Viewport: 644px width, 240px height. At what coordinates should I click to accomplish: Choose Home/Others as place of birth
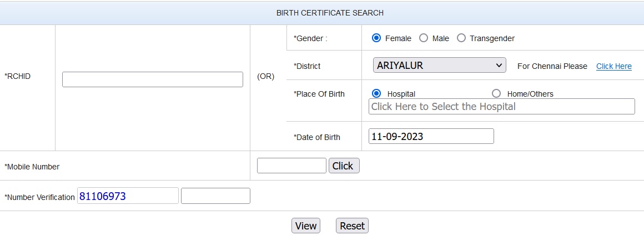tap(496, 93)
